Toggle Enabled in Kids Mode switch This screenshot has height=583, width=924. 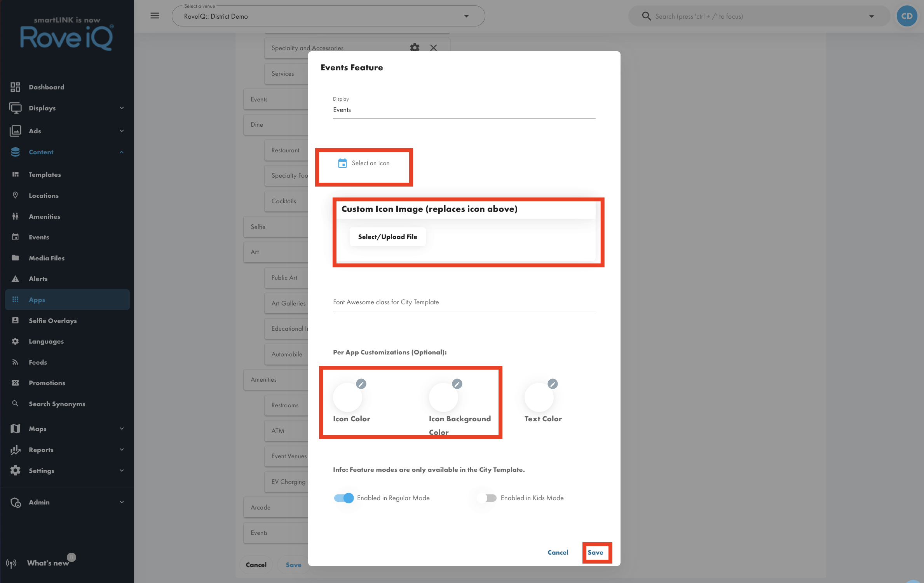point(487,498)
